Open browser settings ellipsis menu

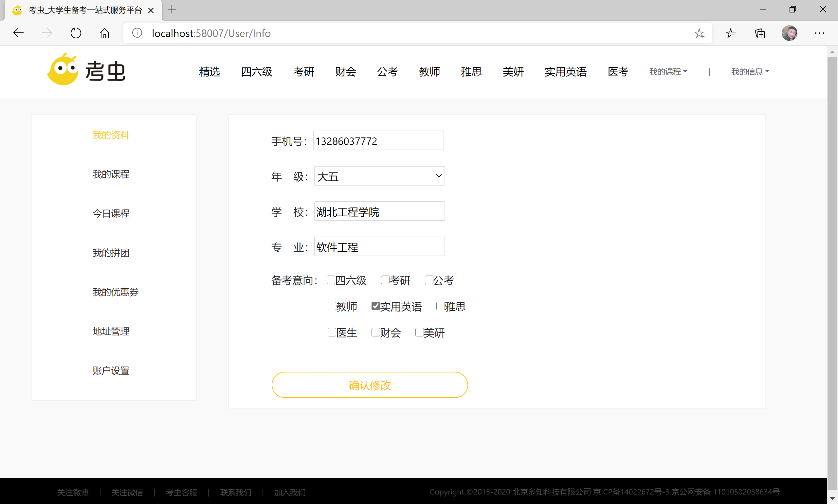(x=819, y=33)
